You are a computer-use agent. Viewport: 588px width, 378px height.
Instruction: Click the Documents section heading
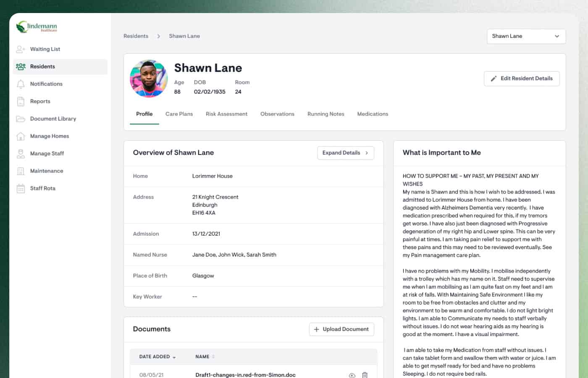point(152,329)
